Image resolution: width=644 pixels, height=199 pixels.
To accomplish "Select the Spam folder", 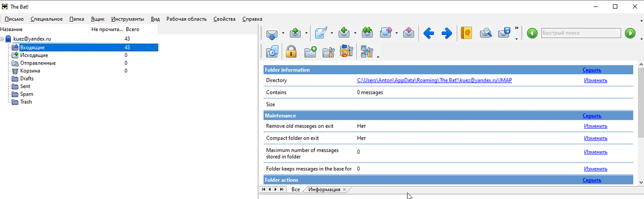I will pos(26,94).
